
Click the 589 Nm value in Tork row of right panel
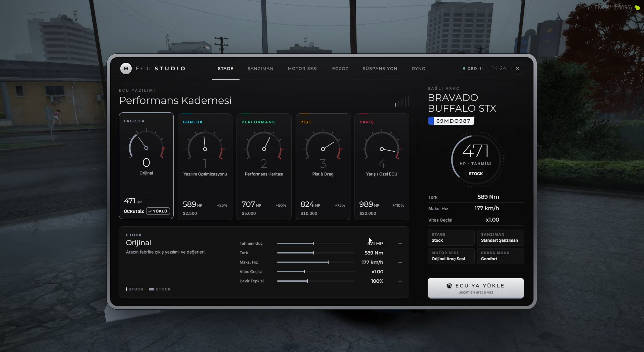click(x=488, y=197)
